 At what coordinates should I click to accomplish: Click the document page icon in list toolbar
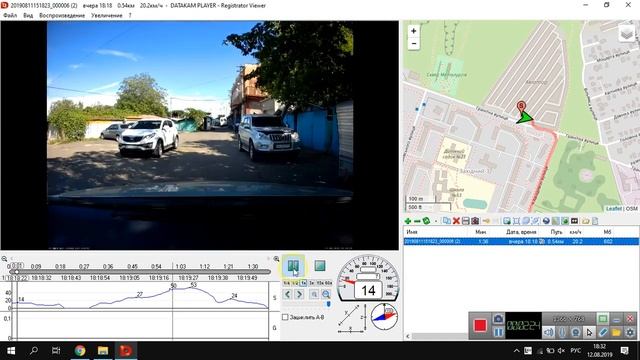point(595,221)
